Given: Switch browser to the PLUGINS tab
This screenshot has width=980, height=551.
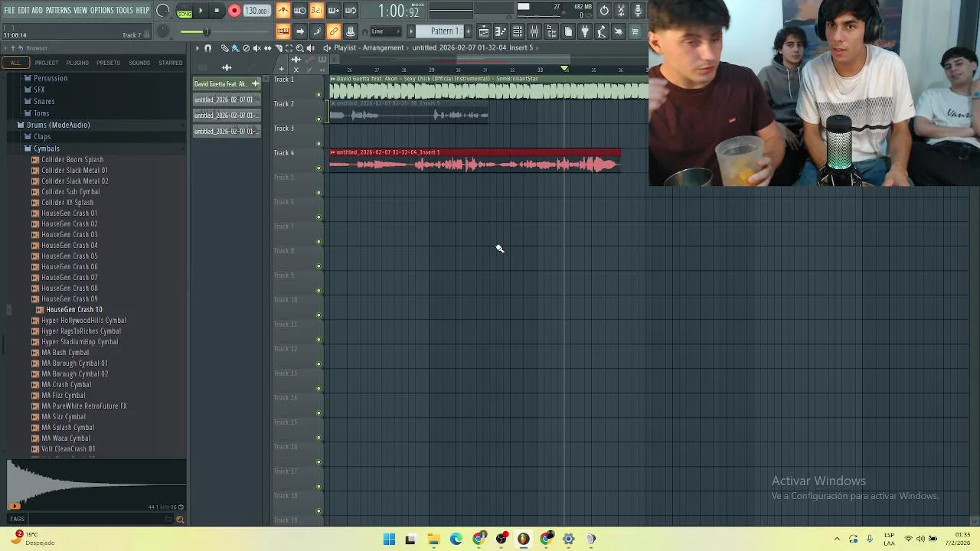Looking at the screenshot, I should coord(77,63).
